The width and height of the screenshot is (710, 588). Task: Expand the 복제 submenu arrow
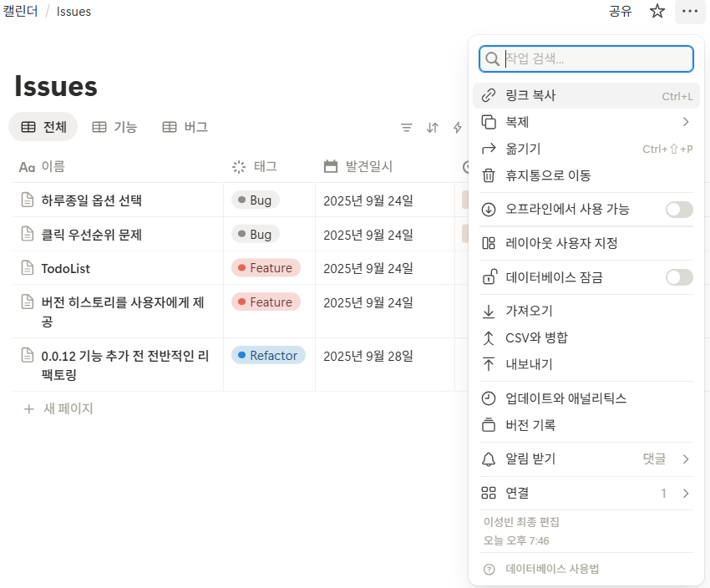tap(686, 122)
